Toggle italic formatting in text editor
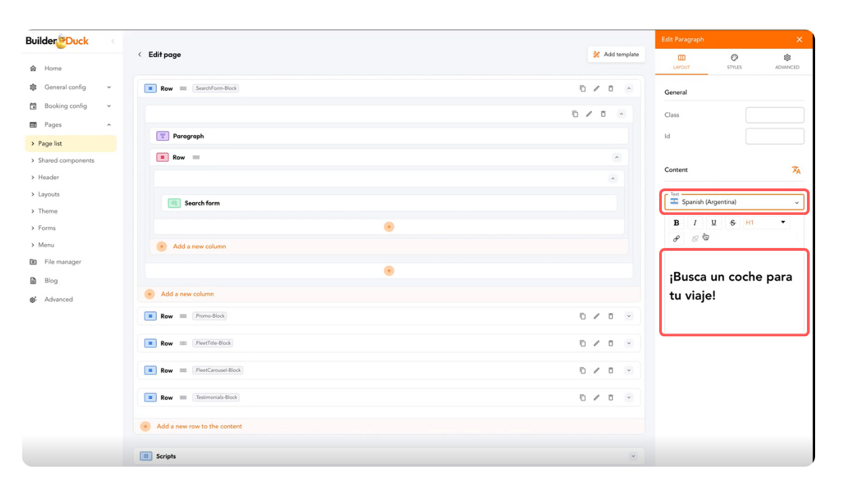 tap(695, 223)
